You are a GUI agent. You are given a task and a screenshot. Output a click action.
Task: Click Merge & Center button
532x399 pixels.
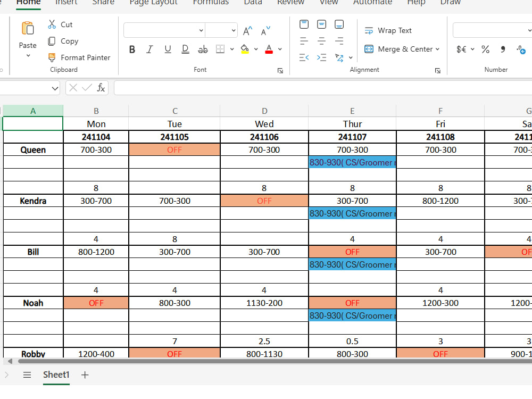click(398, 49)
